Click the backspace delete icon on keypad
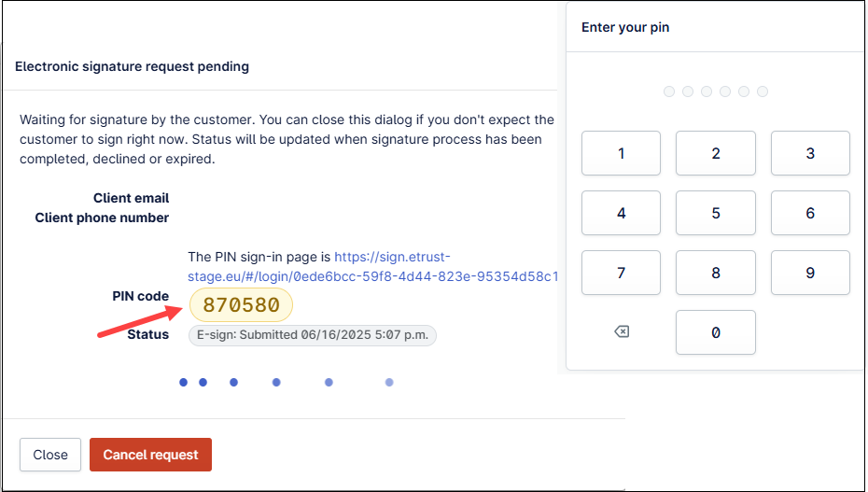Viewport: 868px width, 492px height. 621,332
